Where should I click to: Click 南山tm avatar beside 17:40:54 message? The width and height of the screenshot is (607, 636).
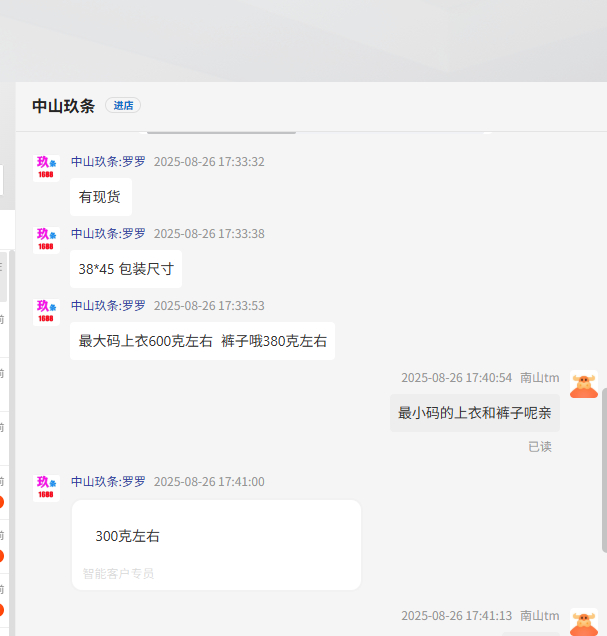tap(584, 384)
